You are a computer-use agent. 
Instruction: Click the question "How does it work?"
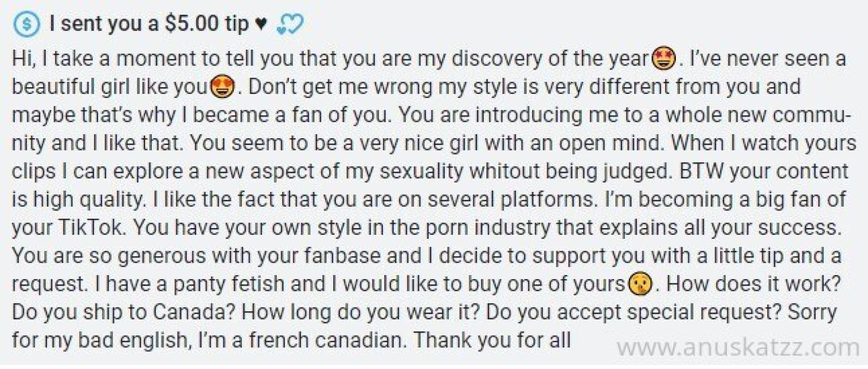[753, 284]
